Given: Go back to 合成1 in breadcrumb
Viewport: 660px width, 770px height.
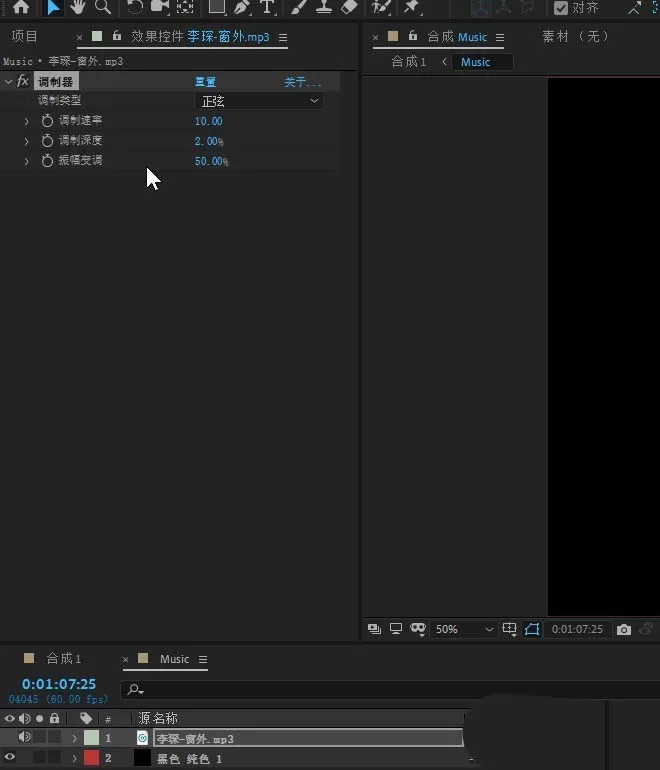Looking at the screenshot, I should point(409,62).
